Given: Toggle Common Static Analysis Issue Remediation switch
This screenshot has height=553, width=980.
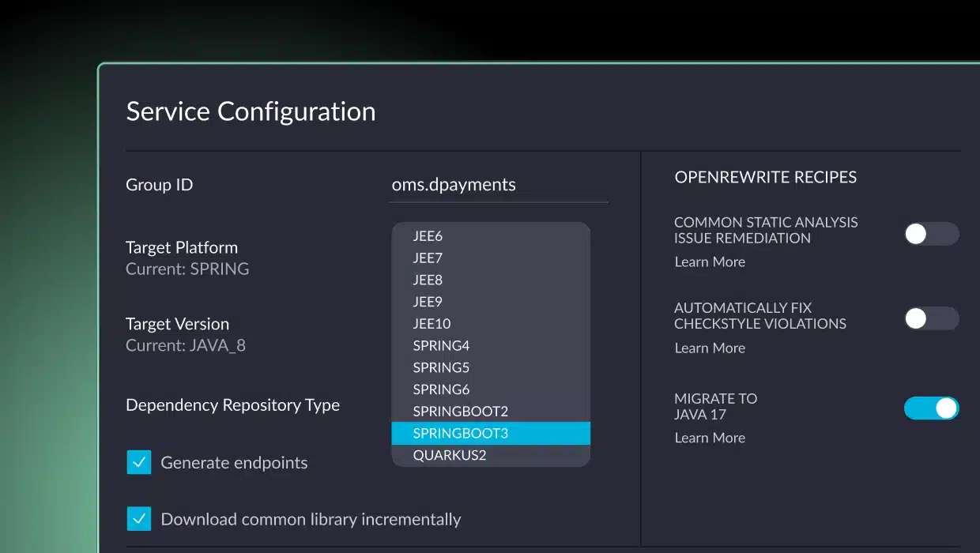Looking at the screenshot, I should [932, 234].
